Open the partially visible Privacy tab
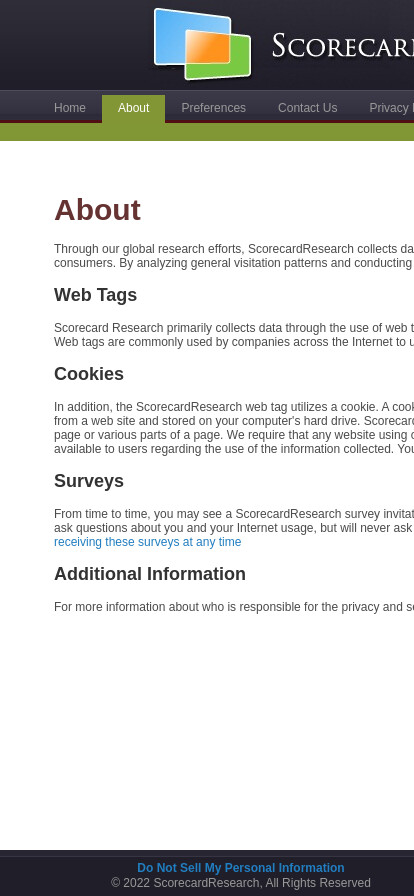Viewport: 414px width, 896px height. tap(391, 108)
